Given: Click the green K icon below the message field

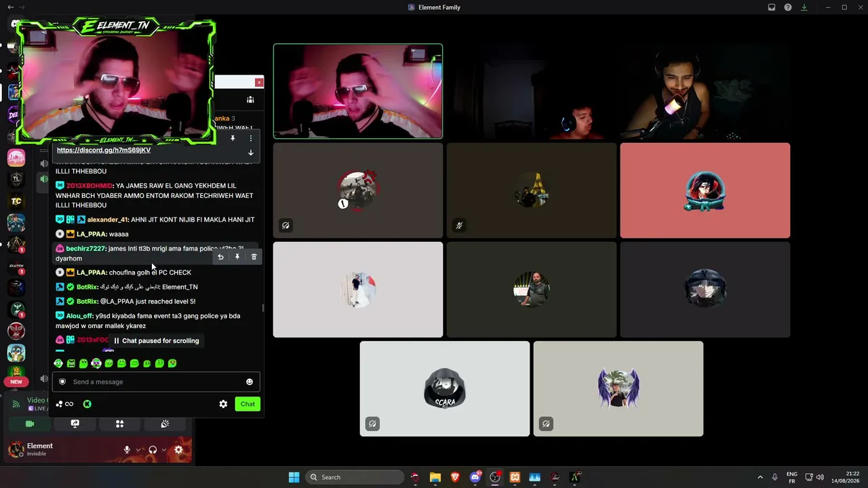Looking at the screenshot, I should 87,404.
